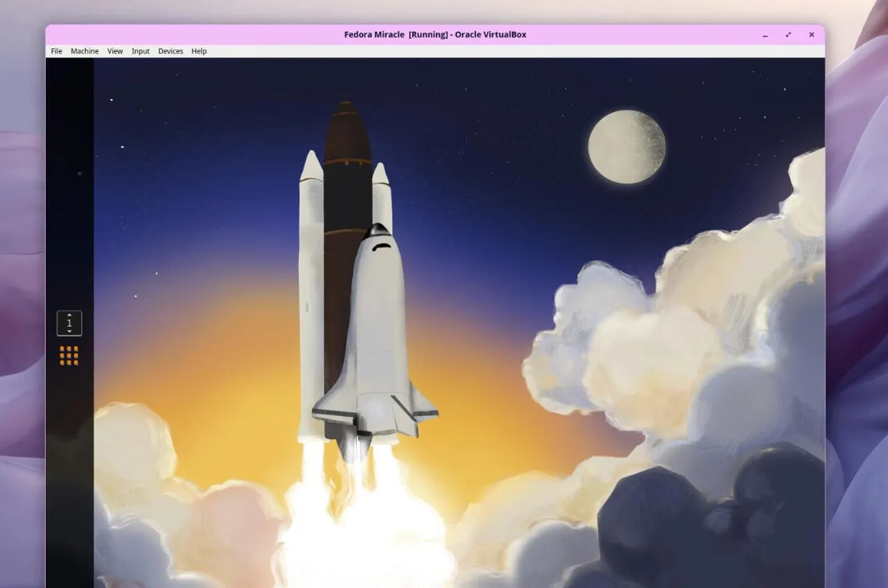Click the Fedora Miracle window title text
Viewport: 888px width, 588px height.
coord(435,35)
